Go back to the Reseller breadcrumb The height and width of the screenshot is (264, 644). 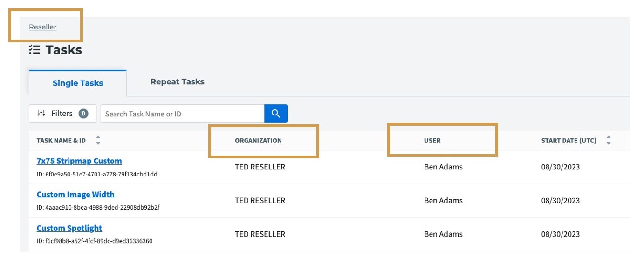coord(43,27)
